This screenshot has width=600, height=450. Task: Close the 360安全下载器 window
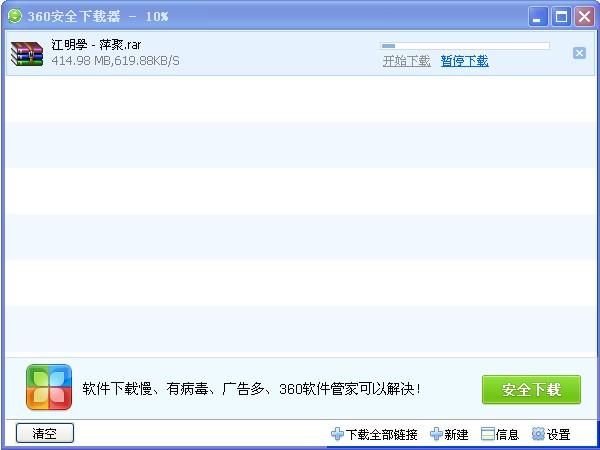click(x=585, y=17)
